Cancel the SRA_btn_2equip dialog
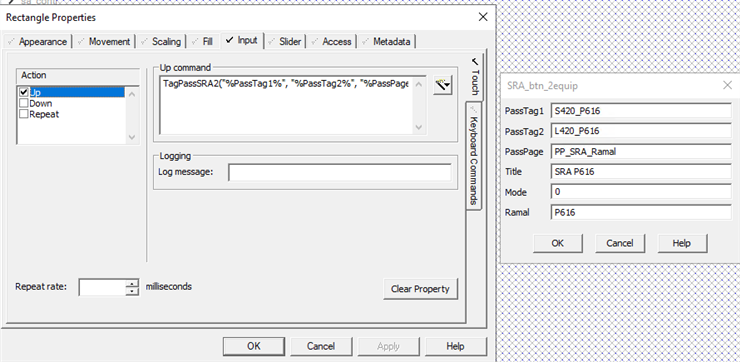 coord(620,243)
